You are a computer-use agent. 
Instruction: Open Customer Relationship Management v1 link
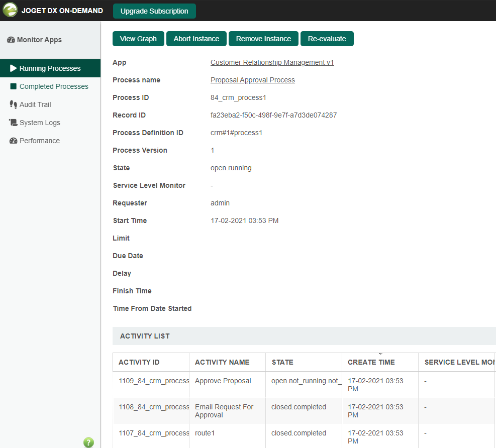click(272, 63)
